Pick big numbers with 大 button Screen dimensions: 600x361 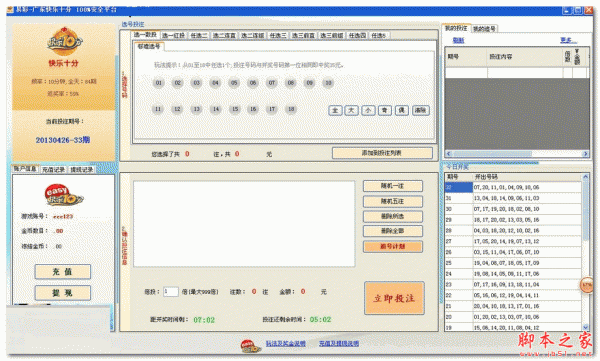[351, 110]
